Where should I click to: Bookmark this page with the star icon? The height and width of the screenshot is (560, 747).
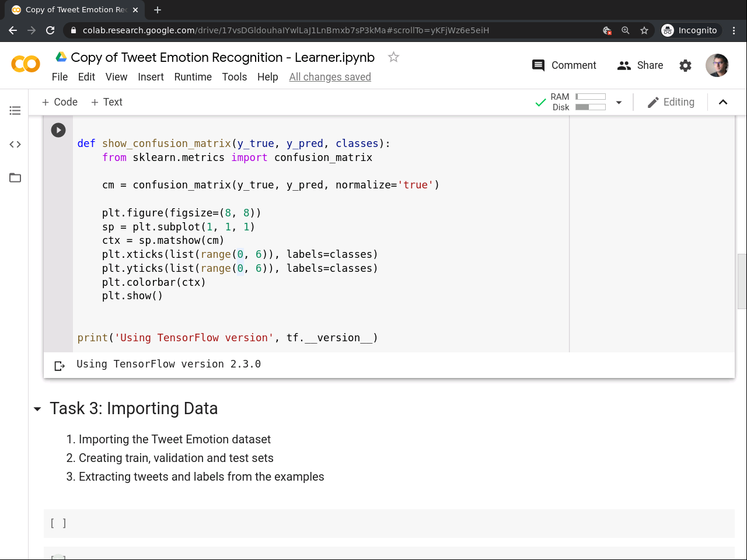click(644, 30)
